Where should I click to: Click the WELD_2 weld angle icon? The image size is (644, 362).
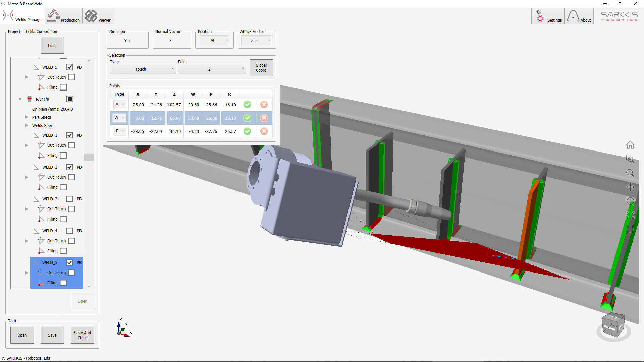point(36,167)
